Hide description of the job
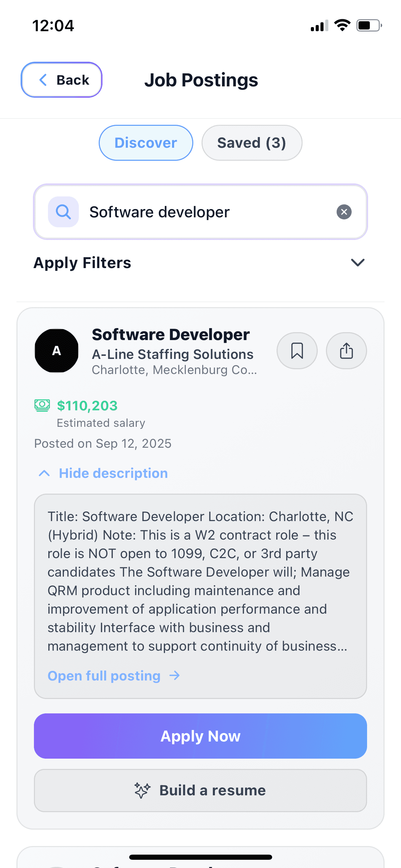This screenshot has width=401, height=868. pyautogui.click(x=113, y=473)
